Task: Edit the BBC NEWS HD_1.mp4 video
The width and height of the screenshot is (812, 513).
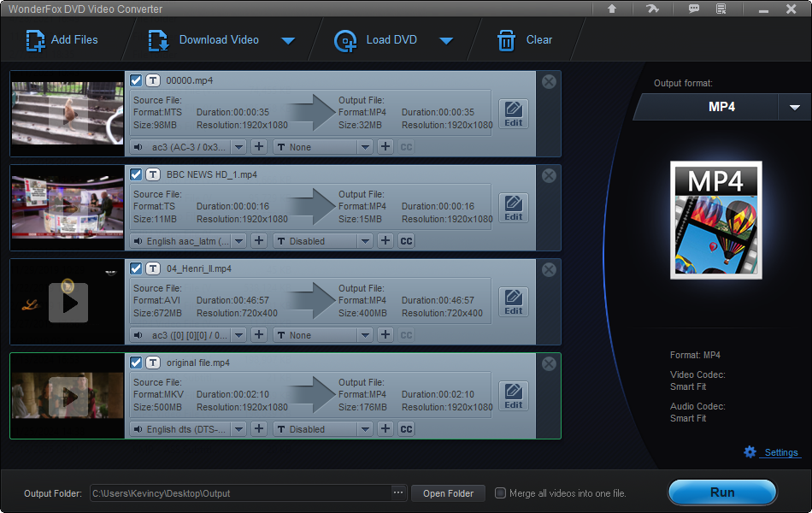Action: (514, 208)
